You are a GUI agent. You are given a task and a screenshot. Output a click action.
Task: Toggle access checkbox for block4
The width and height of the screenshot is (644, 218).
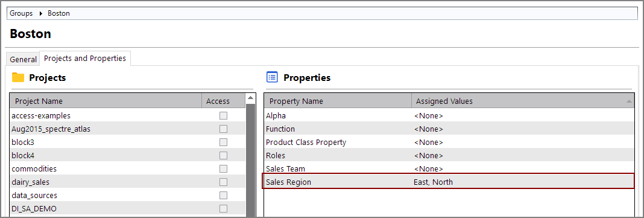[x=224, y=155]
